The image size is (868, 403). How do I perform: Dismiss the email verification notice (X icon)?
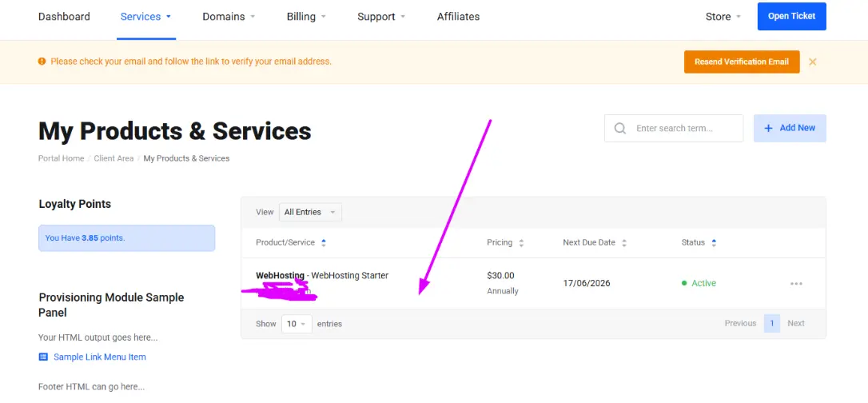(x=812, y=62)
